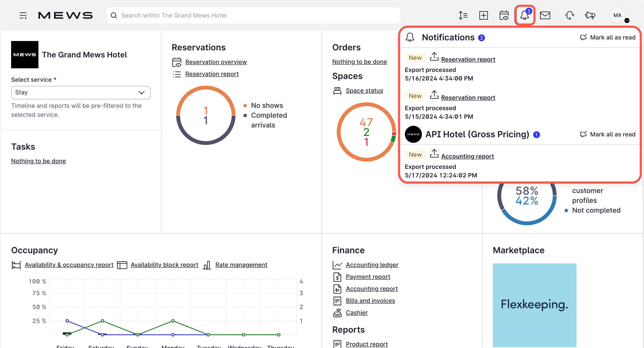
Task: Open the support headset icon
Action: (x=569, y=16)
